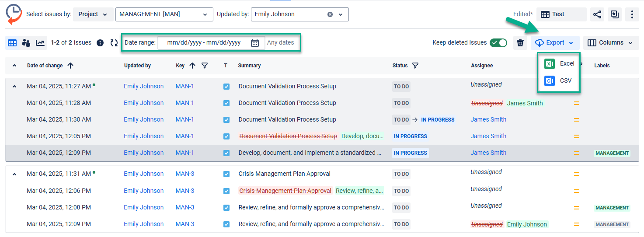Open the chart trend view icon
644x237 pixels.
pos(40,43)
